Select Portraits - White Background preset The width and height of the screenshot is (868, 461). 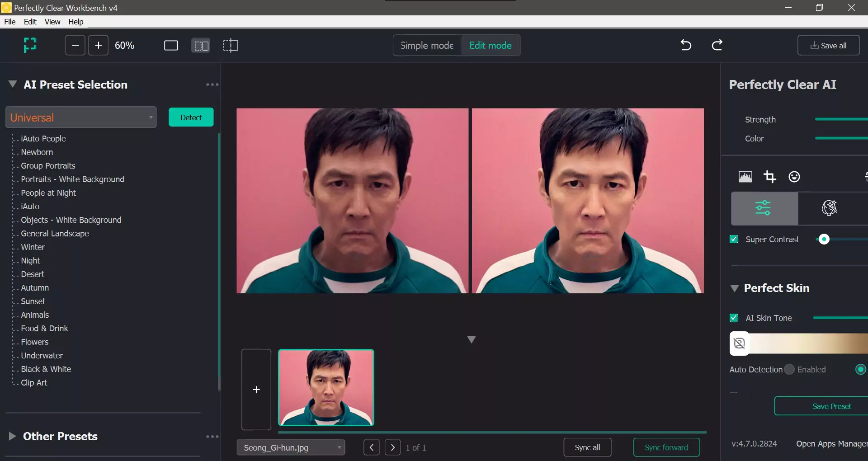pos(72,179)
